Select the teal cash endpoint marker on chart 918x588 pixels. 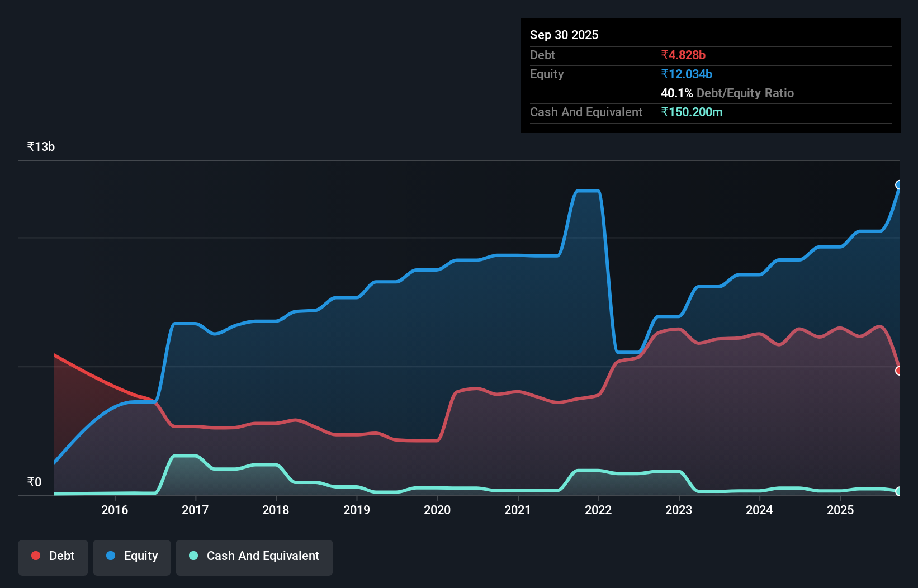tap(898, 492)
